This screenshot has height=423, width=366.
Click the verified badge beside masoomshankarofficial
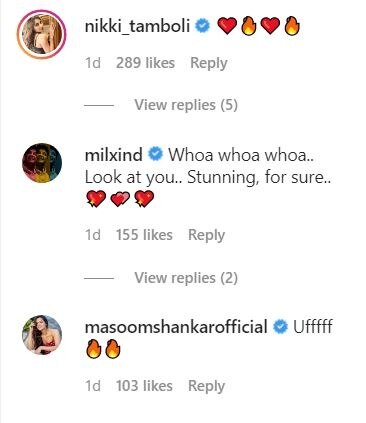(x=280, y=326)
